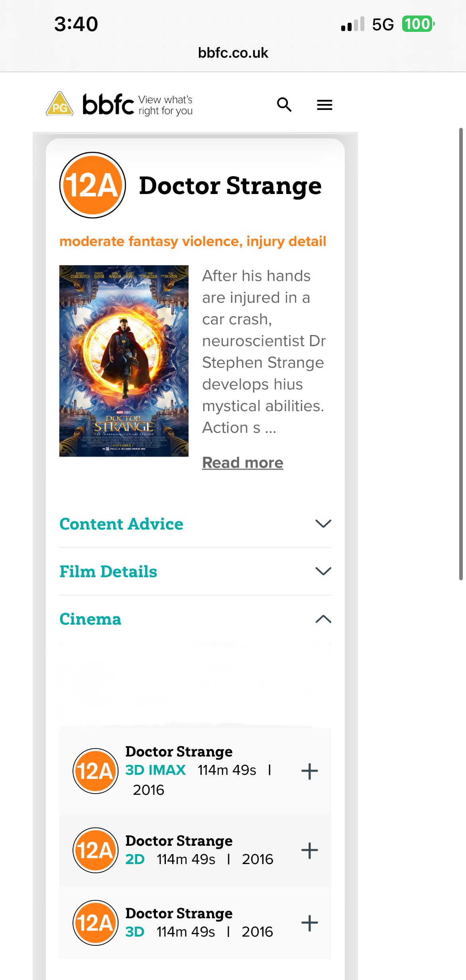Click the Read more link
The width and height of the screenshot is (466, 980).
click(243, 463)
